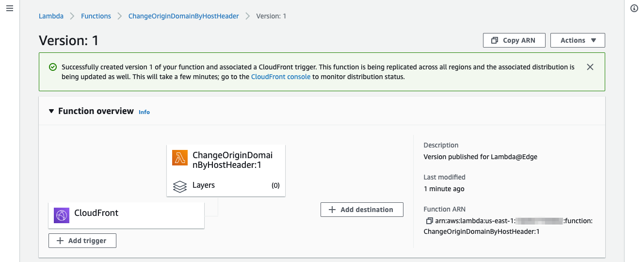Open the Actions dropdown menu
644x262 pixels.
tap(577, 40)
